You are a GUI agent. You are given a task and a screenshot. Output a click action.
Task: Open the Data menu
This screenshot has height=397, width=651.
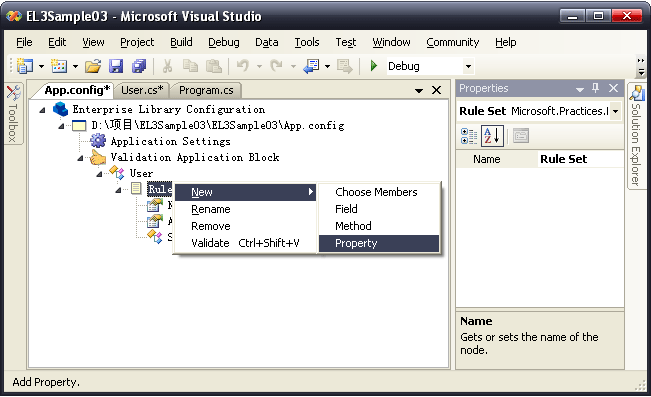point(267,42)
